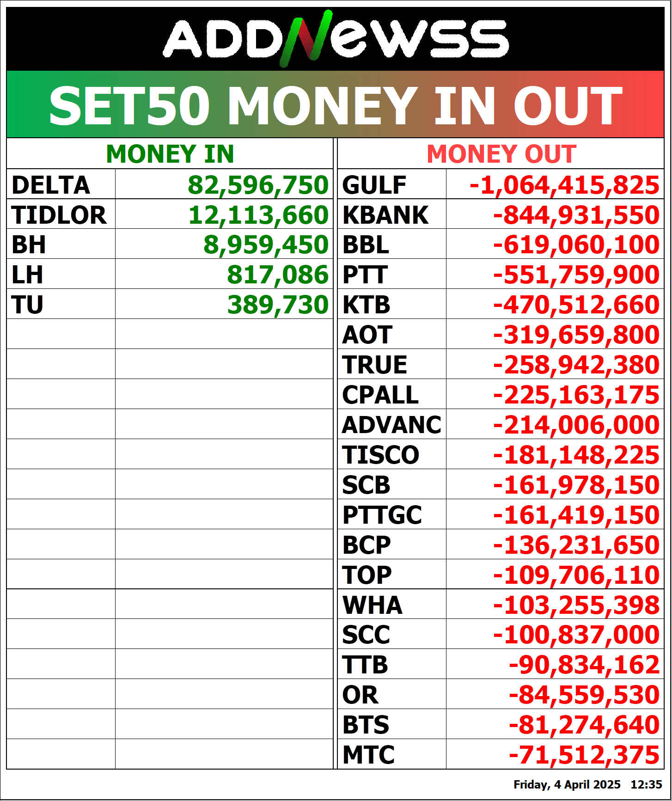The image size is (672, 801).
Task: Select the MONEY IN column header
Action: tap(170, 154)
